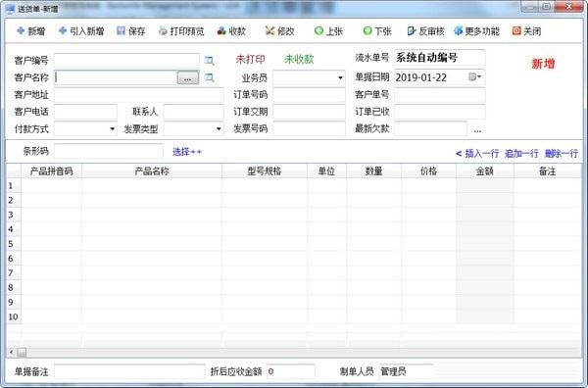Click the 未打印 status label

[250, 59]
